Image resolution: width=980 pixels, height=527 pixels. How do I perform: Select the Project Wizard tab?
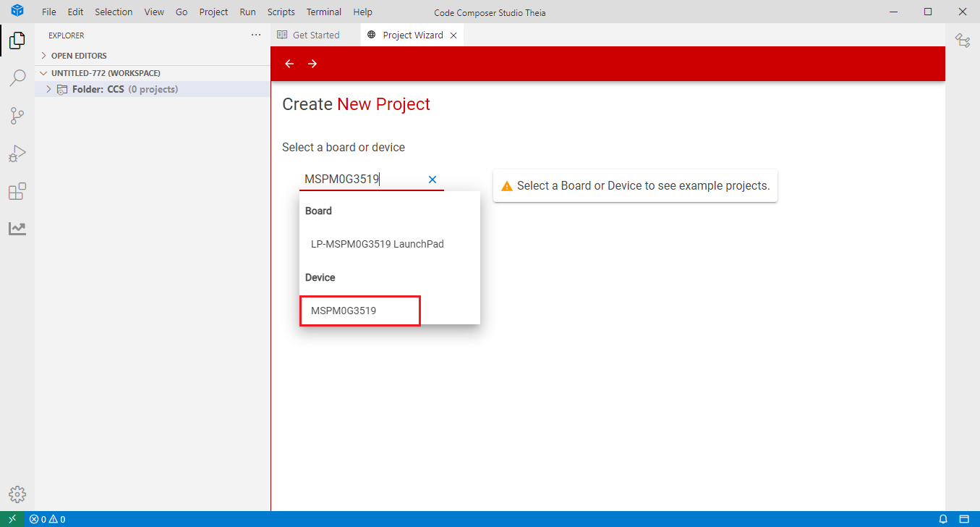412,35
